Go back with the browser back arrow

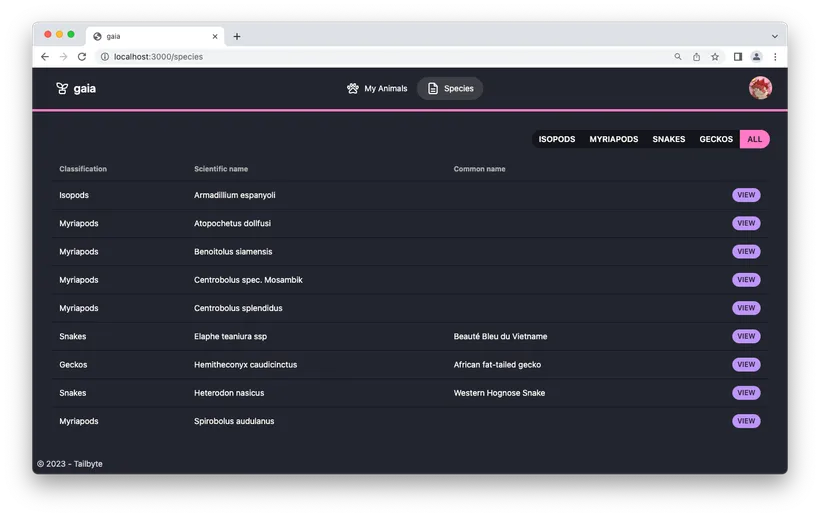pyautogui.click(x=45, y=56)
